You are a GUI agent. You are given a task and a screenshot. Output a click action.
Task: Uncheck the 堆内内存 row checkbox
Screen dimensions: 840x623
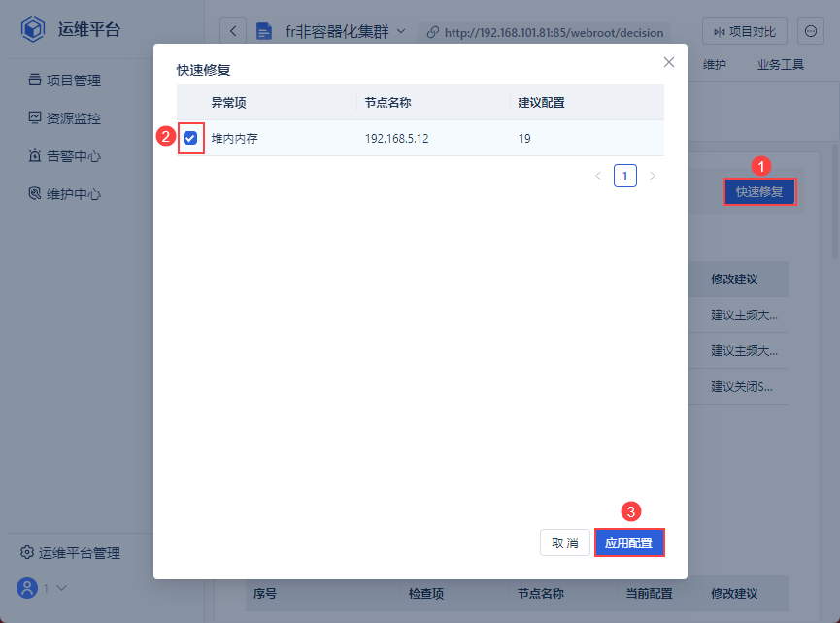click(x=190, y=138)
